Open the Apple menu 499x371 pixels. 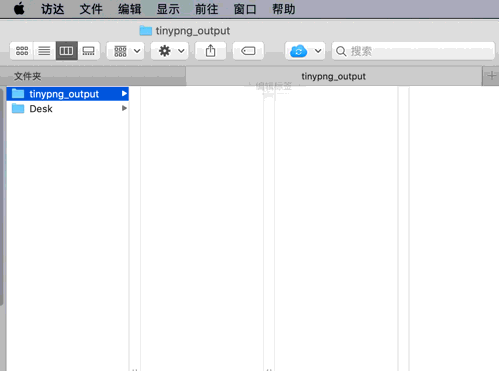click(19, 9)
